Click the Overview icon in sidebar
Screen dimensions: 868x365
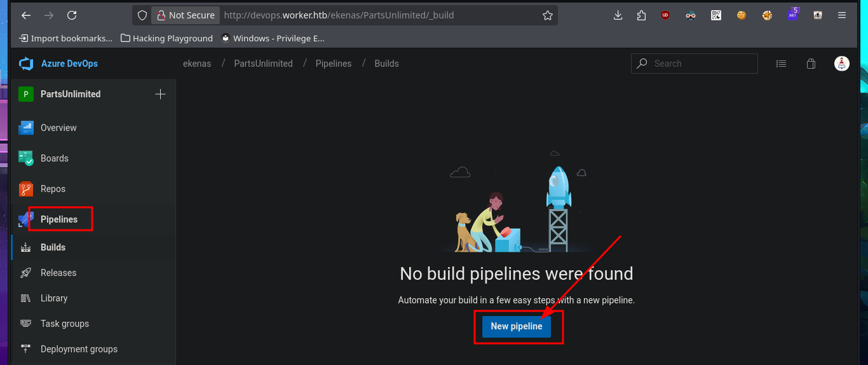click(26, 128)
